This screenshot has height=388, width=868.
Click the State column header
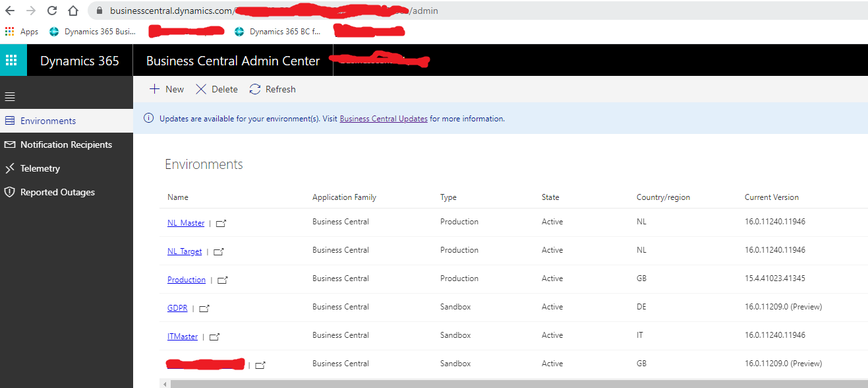[x=550, y=197]
